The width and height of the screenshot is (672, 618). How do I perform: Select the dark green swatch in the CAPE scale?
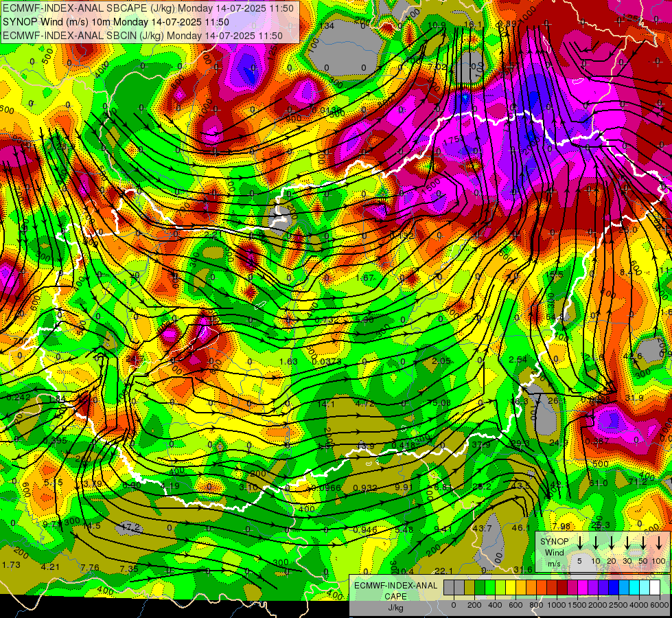tap(480, 588)
